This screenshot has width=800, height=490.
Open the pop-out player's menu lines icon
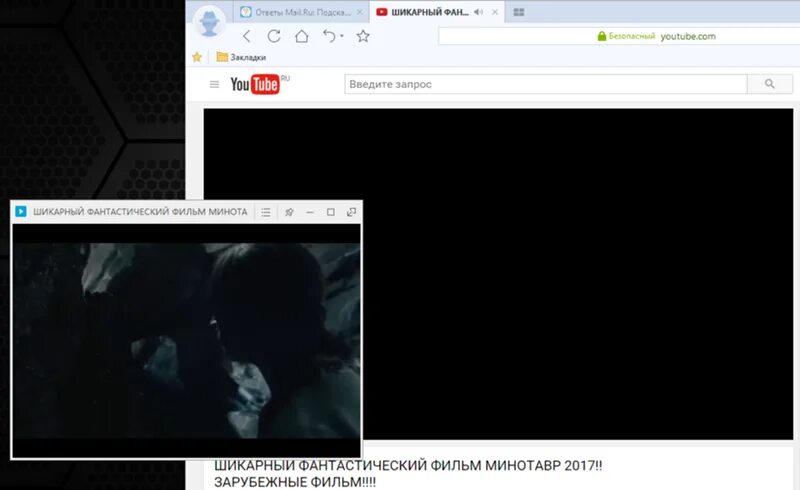point(266,212)
